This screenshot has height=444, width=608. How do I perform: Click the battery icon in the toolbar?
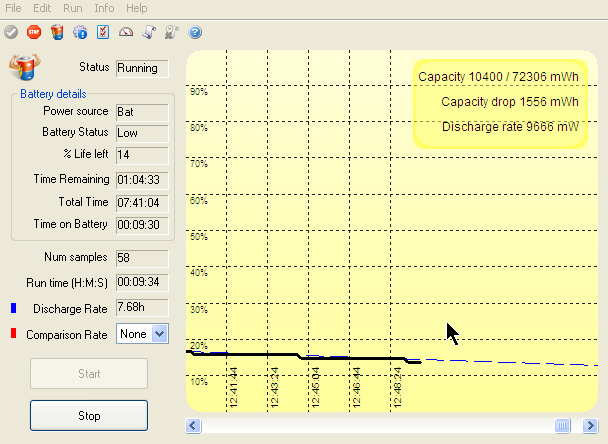(x=56, y=33)
